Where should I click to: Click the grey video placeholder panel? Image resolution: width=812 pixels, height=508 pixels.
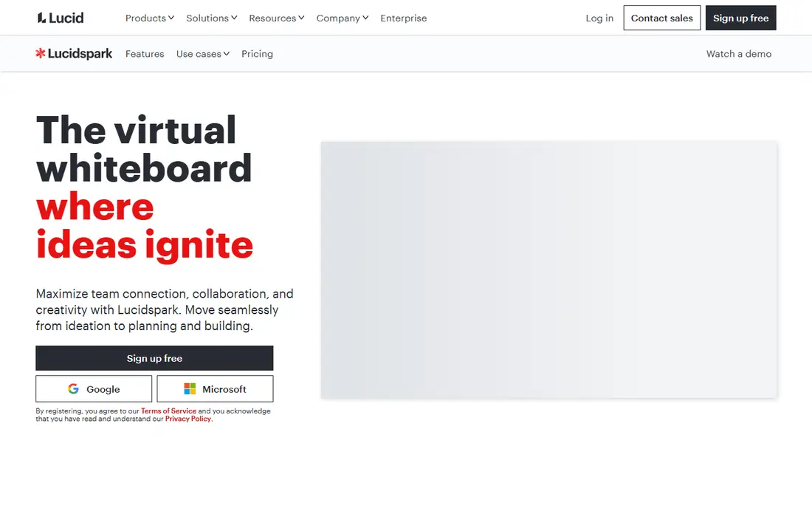coord(548,270)
